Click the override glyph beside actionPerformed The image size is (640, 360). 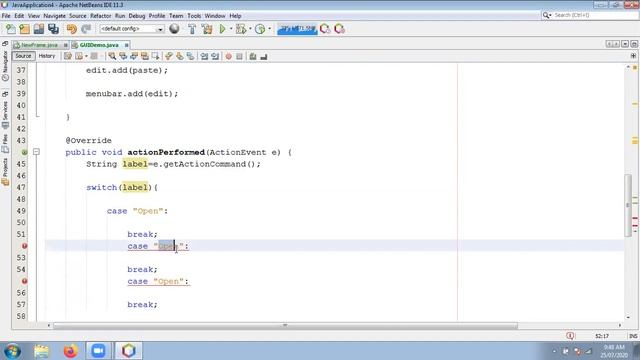24,152
